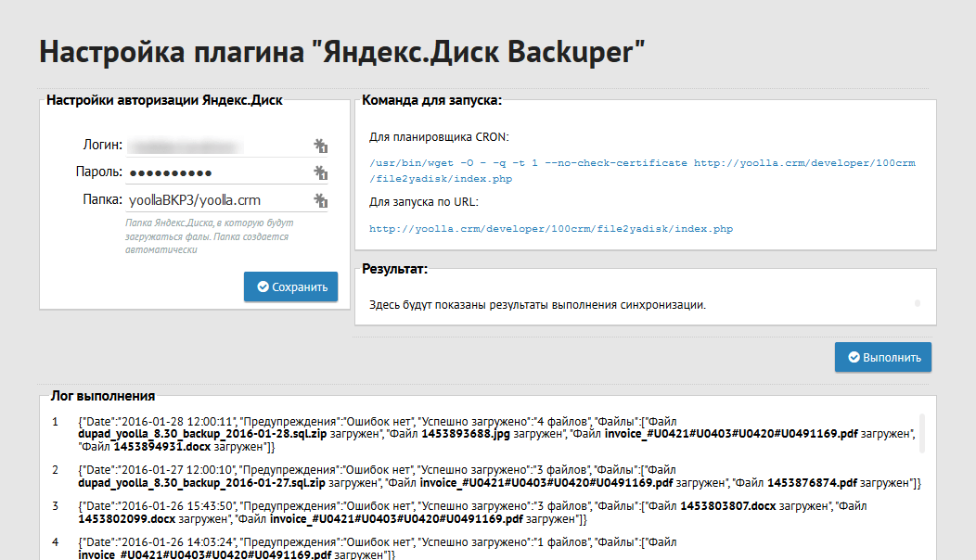Click the page title Настройка плагина

tap(341, 52)
